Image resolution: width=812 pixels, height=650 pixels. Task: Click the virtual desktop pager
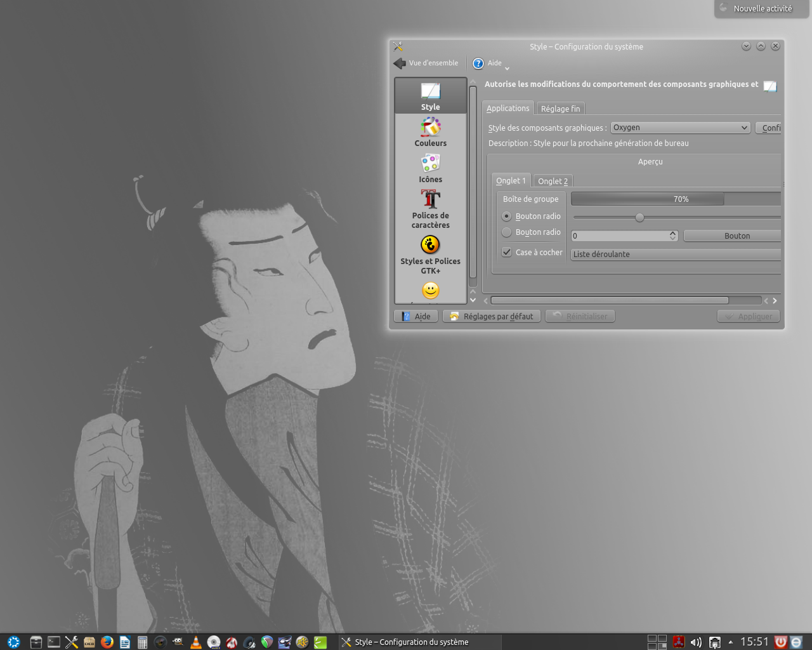657,642
